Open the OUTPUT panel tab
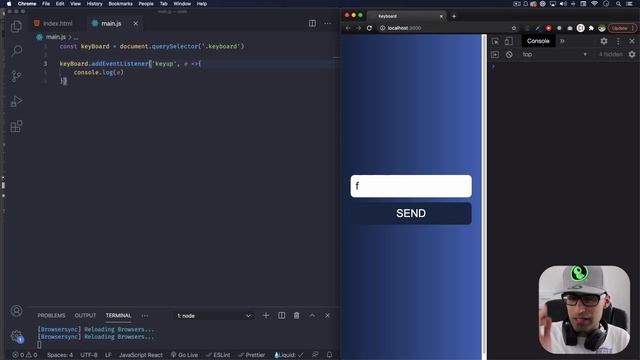Screen dimensions: 640x360 coord(85,316)
